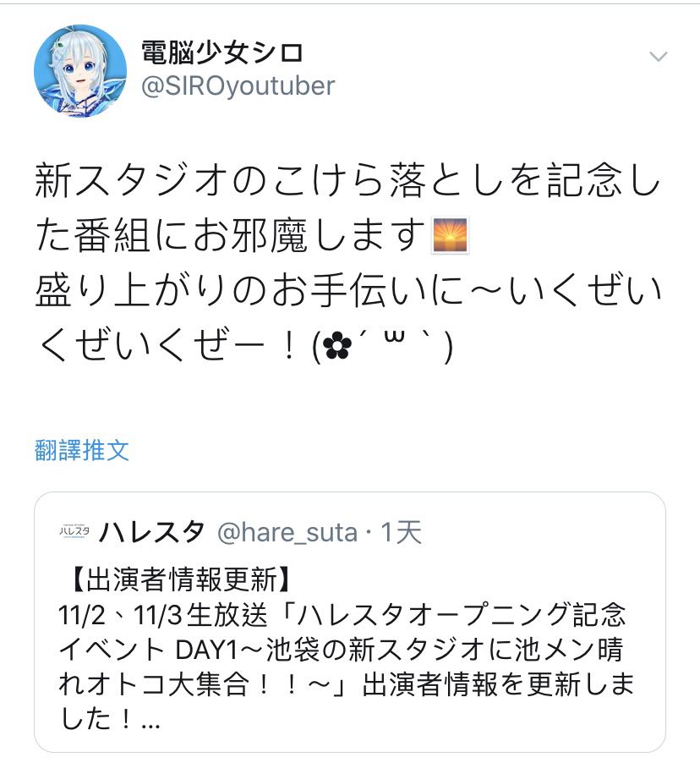Expand the tweet options chevron
This screenshot has height=774, width=700.
pyautogui.click(x=658, y=57)
